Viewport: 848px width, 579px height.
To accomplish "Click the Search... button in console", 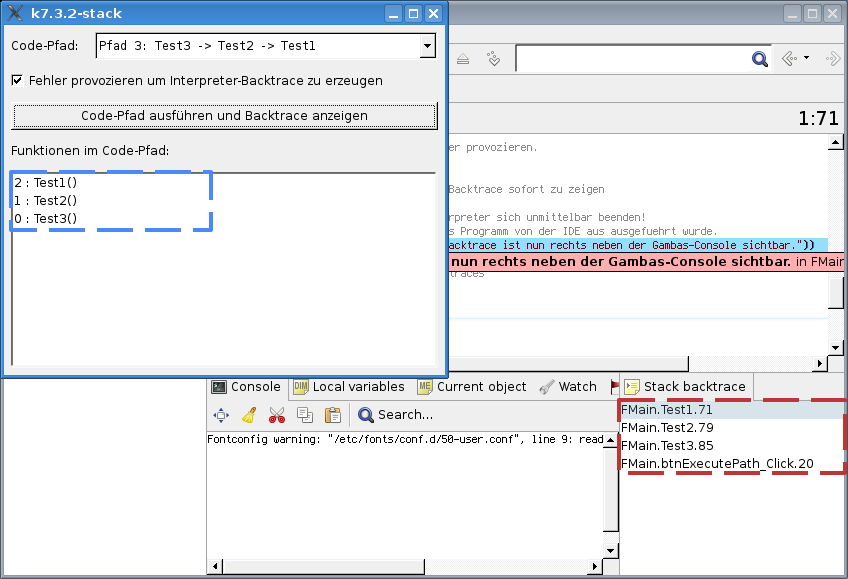I will point(396,415).
